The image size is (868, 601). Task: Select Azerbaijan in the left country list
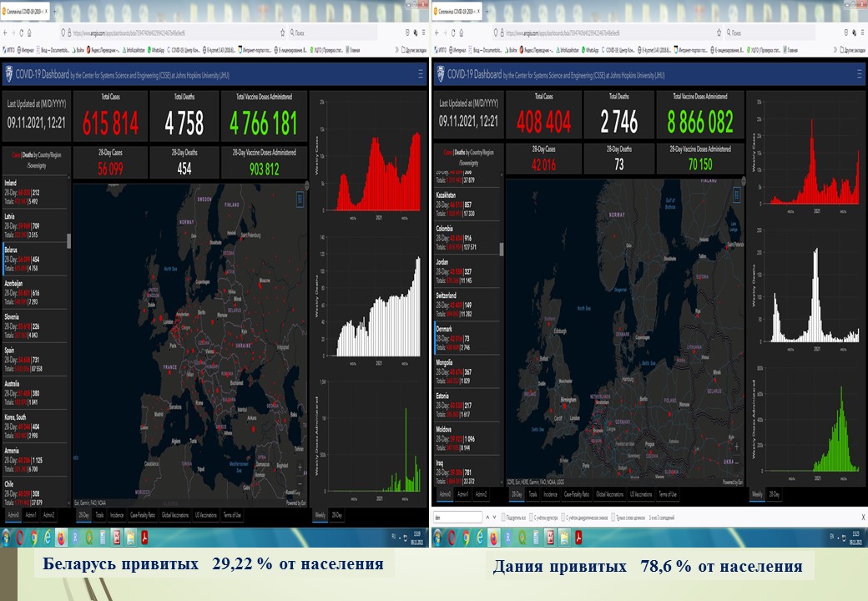click(35, 293)
